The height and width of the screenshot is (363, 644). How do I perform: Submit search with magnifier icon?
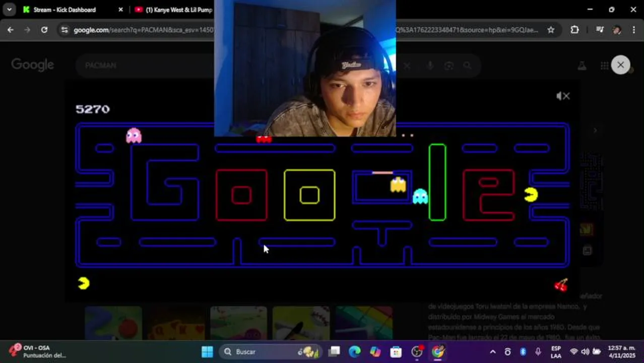[467, 66]
